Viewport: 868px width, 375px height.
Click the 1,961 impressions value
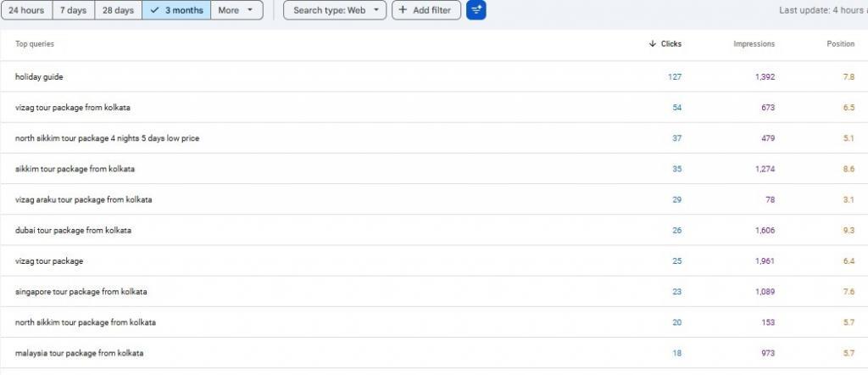(x=765, y=261)
